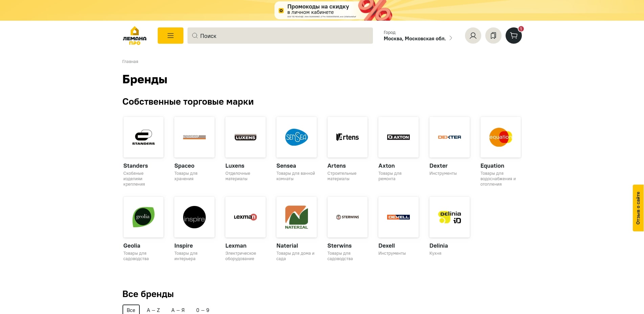Click the Sterwins brand name link
644x314 pixels.
[339, 246]
